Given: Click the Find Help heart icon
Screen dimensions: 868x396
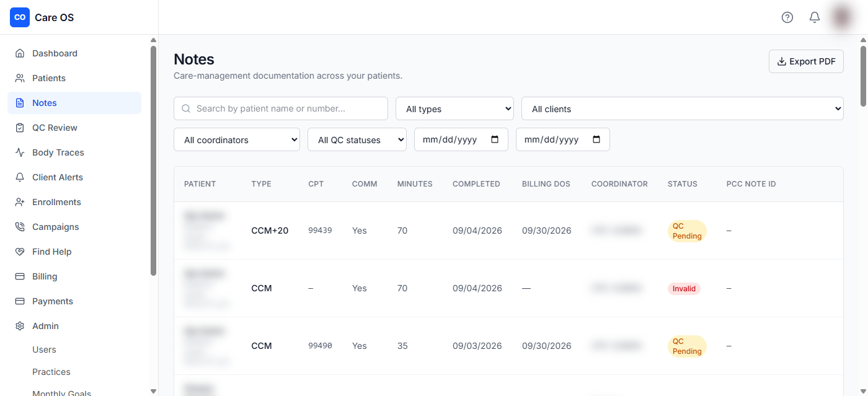Looking at the screenshot, I should click(x=20, y=252).
